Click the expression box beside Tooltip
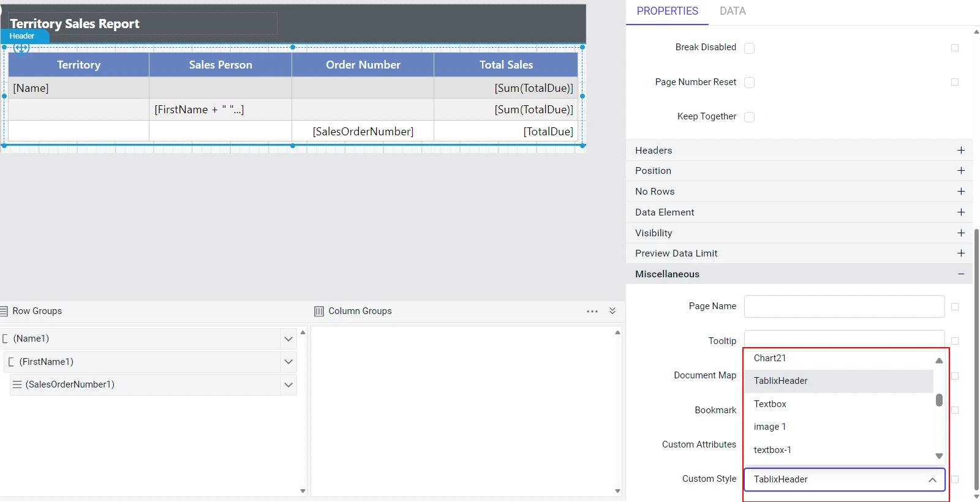Viewport: 980px width, 502px height. 955,341
